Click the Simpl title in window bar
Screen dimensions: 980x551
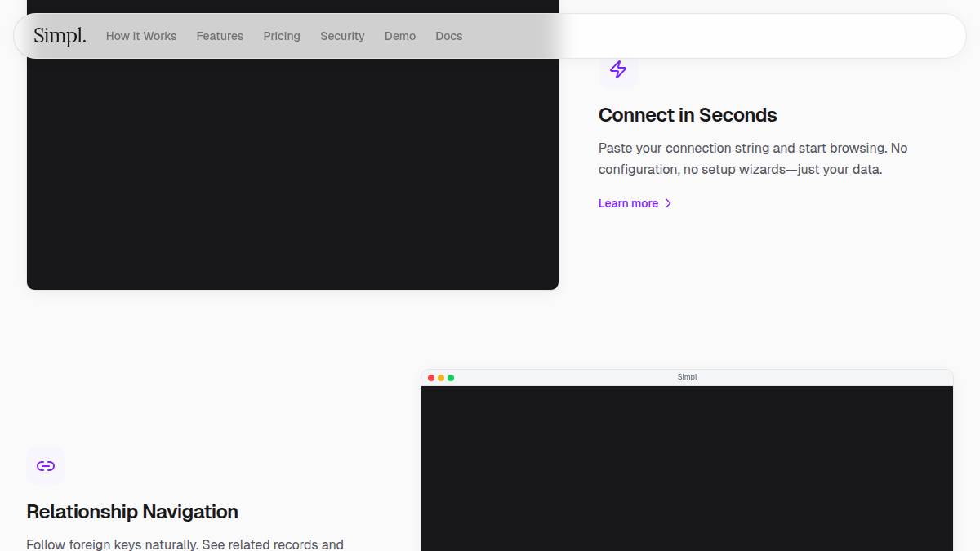click(x=687, y=377)
